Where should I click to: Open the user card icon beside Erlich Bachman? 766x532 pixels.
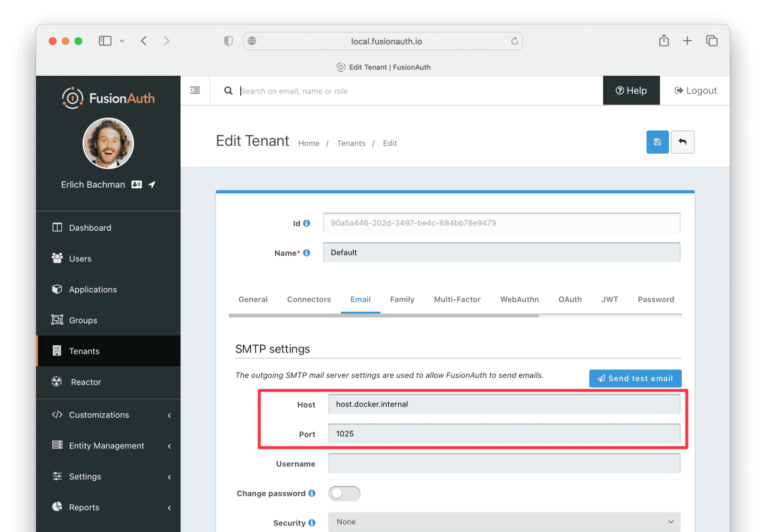[x=137, y=185]
